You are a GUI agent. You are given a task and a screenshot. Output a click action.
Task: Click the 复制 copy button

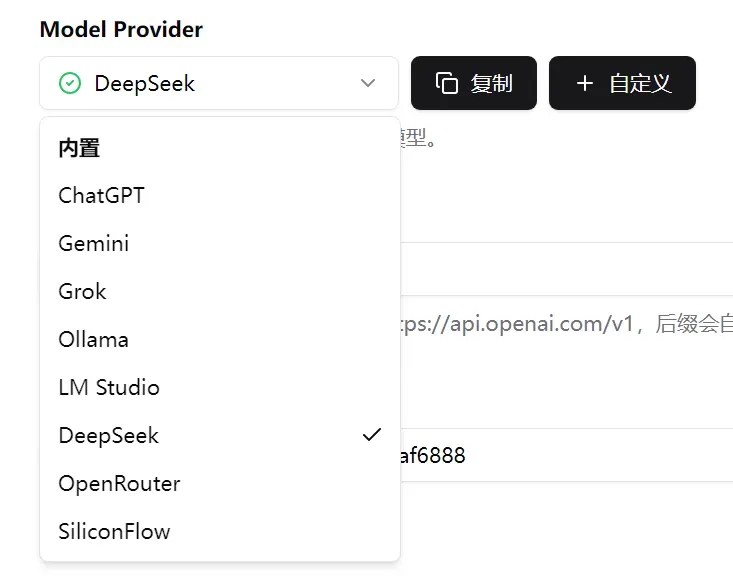474,83
